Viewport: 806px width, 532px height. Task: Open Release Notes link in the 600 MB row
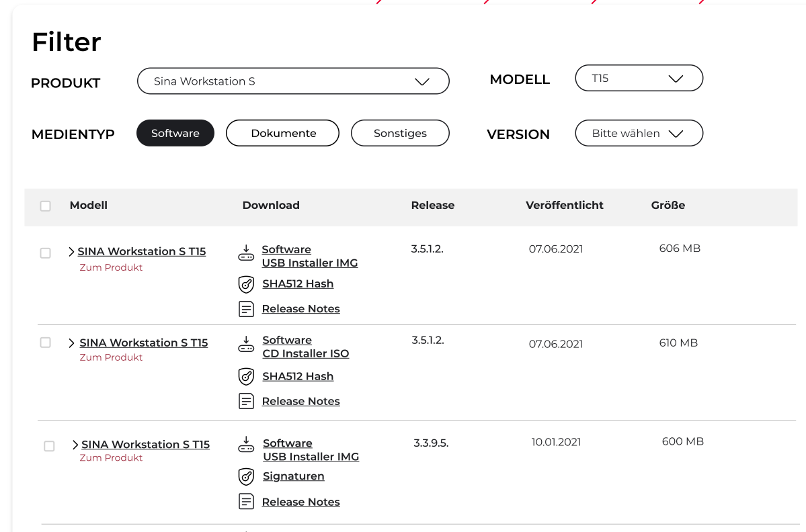coord(300,502)
